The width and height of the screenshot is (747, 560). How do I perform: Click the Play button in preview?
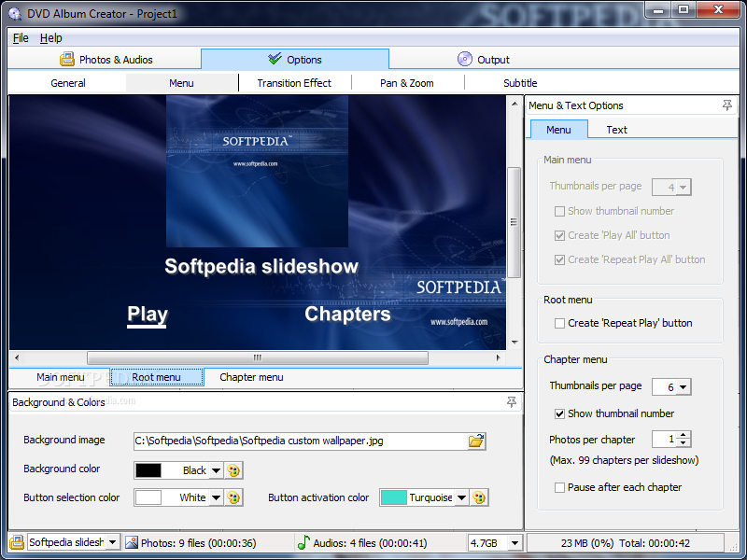(148, 315)
